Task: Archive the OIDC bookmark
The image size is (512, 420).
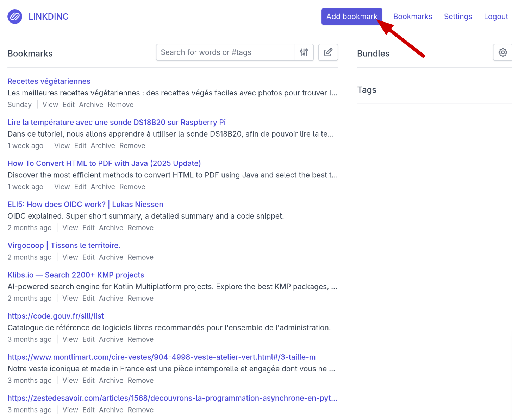Action: 111,228
